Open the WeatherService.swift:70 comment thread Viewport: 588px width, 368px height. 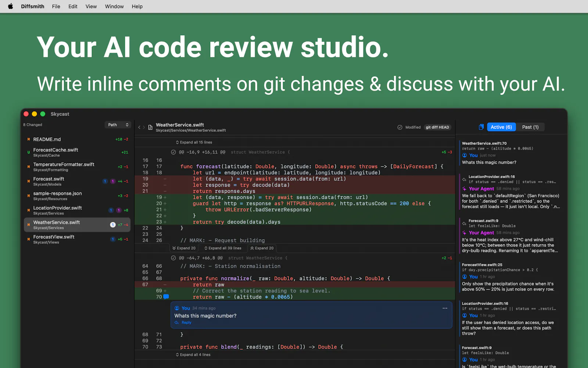pos(511,153)
